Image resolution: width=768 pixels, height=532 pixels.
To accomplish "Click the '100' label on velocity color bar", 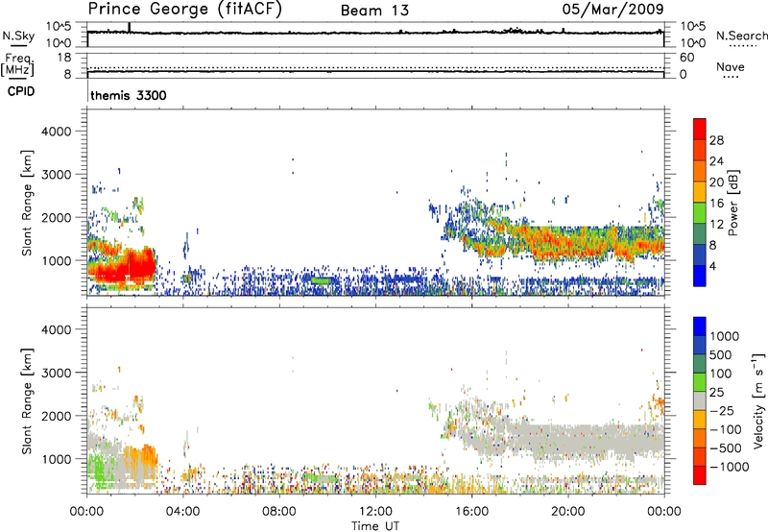I will 721,374.
